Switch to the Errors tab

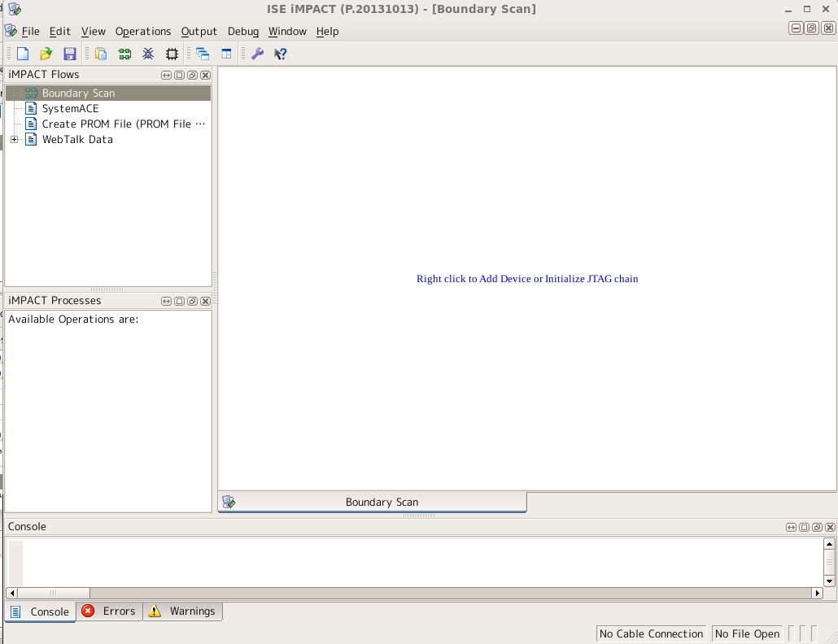109,611
